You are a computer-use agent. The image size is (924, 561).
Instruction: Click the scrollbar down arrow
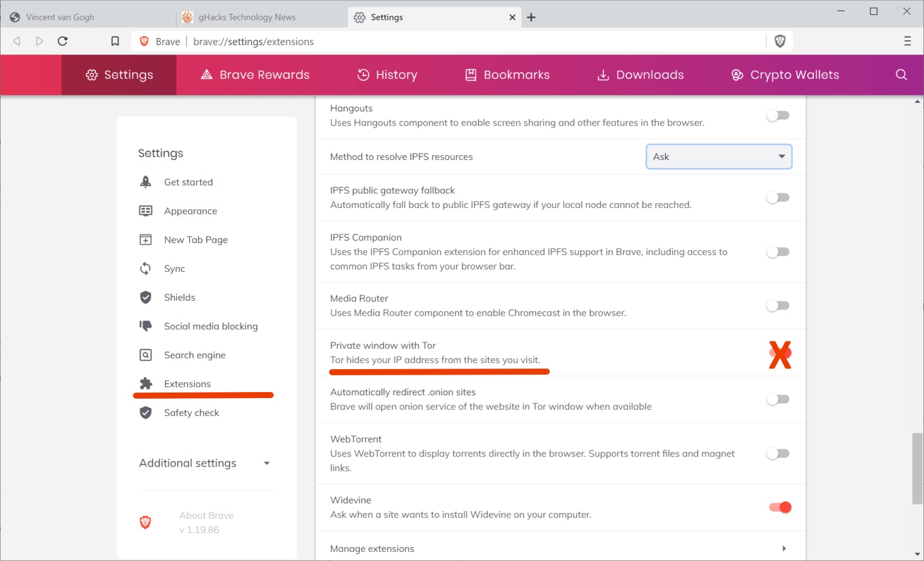tap(917, 554)
